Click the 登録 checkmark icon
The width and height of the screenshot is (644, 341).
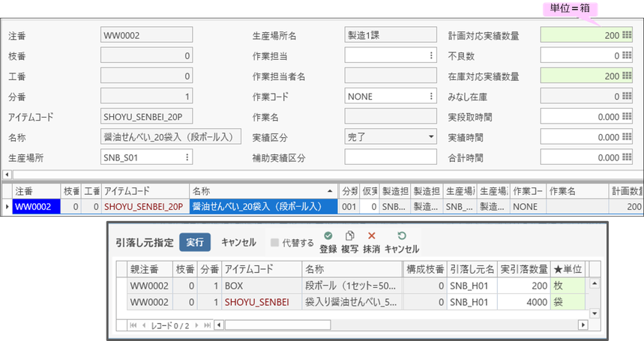pyautogui.click(x=328, y=235)
